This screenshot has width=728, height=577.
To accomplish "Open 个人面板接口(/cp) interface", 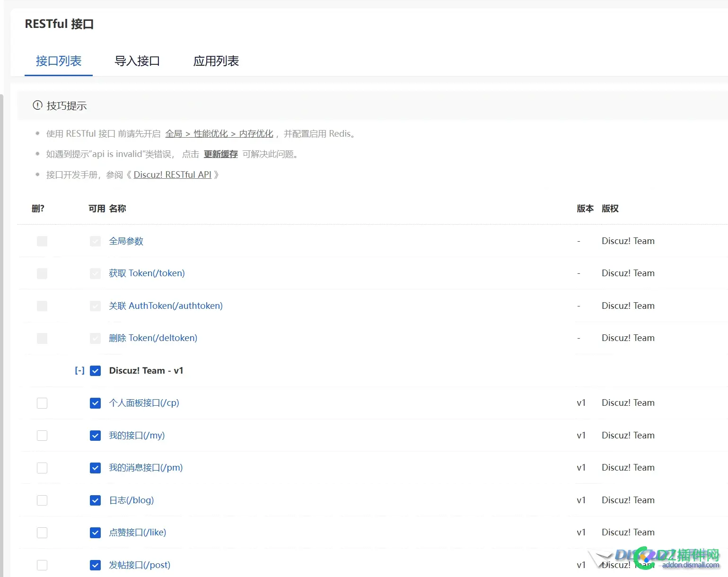I will click(144, 402).
